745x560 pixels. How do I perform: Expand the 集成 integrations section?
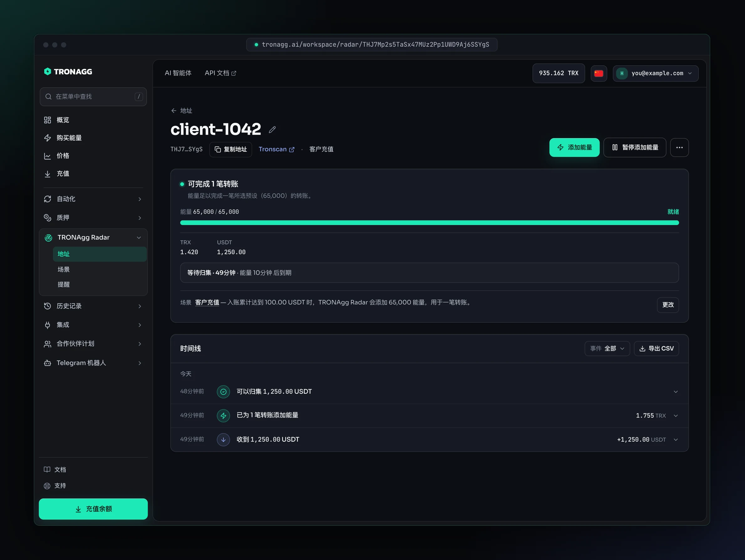click(x=93, y=325)
